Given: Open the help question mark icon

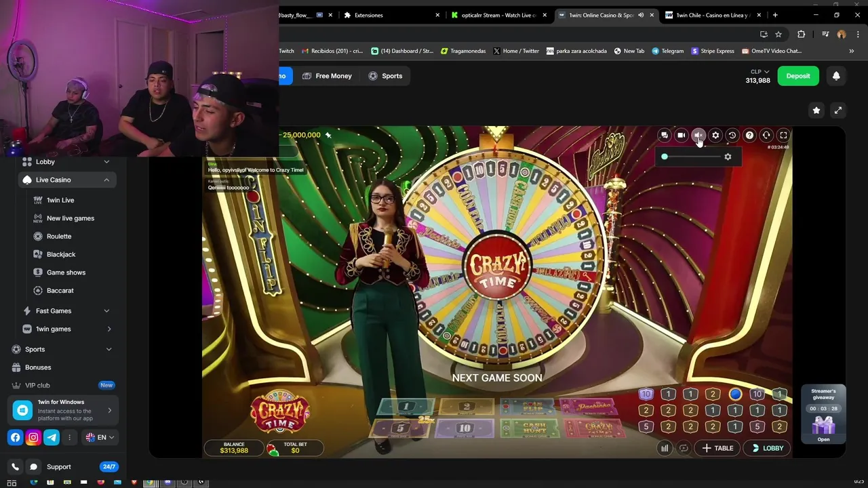Looking at the screenshot, I should click(749, 136).
